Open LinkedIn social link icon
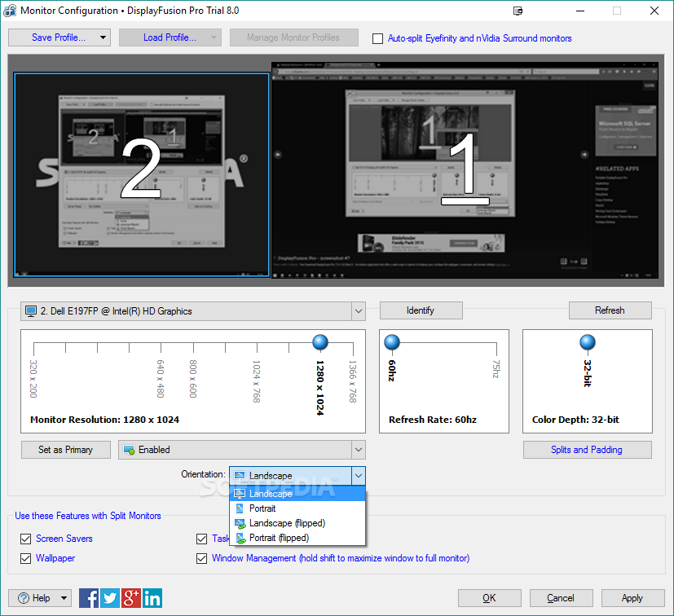Image resolution: width=674 pixels, height=616 pixels. coord(152,598)
